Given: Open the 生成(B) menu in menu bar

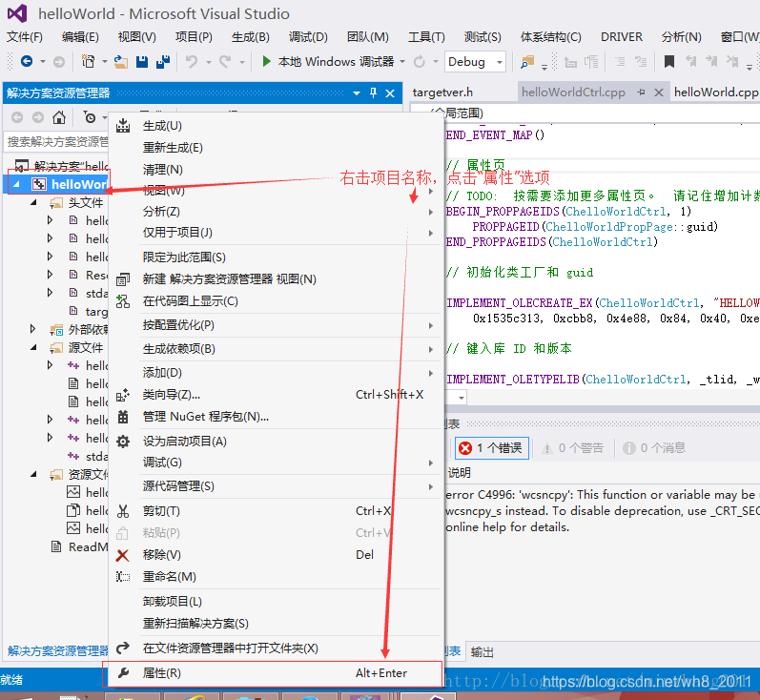Looking at the screenshot, I should pyautogui.click(x=250, y=37).
